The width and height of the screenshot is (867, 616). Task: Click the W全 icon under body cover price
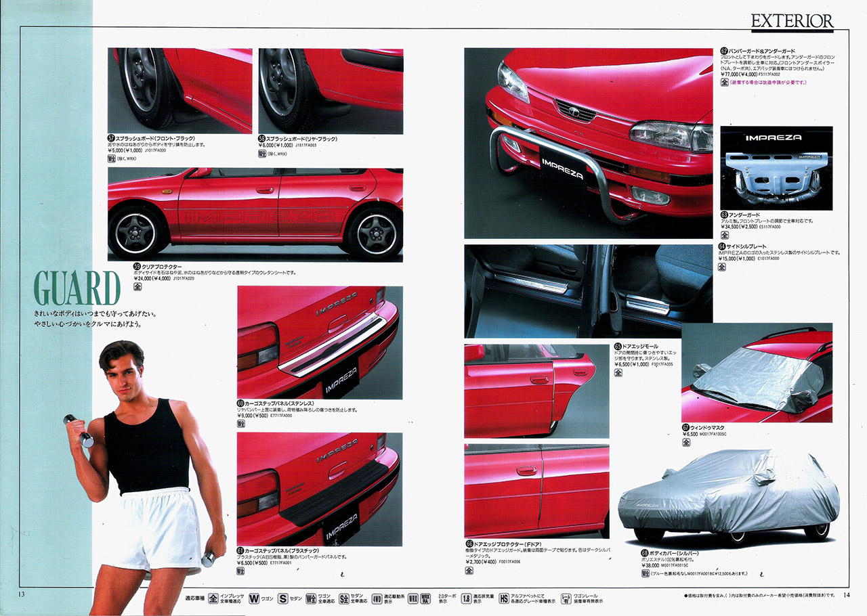click(x=646, y=573)
